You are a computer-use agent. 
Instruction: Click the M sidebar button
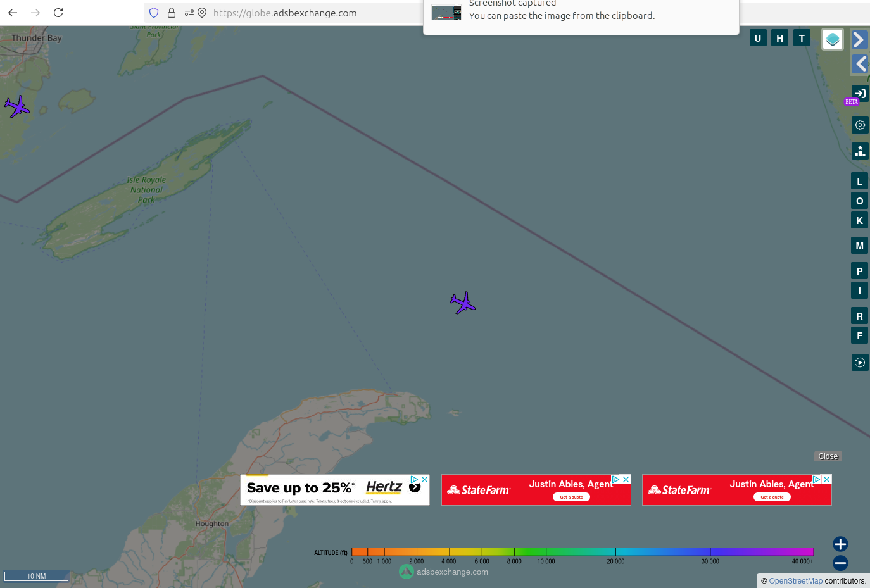[x=859, y=246]
